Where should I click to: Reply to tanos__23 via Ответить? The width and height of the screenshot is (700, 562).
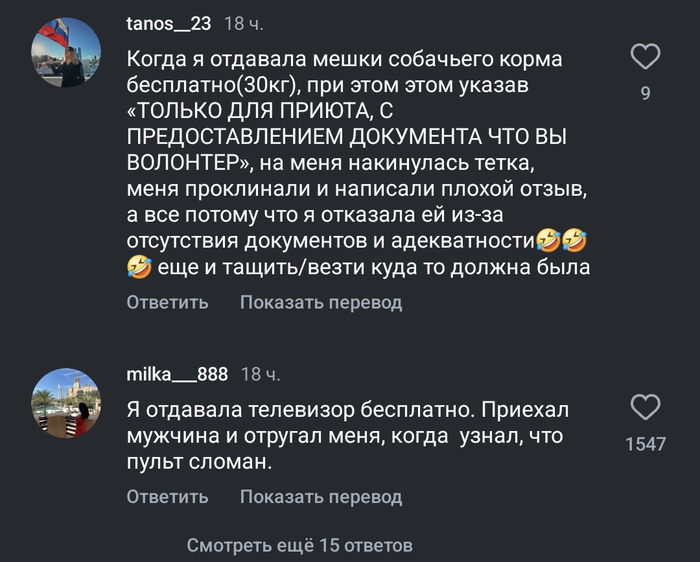point(167,302)
